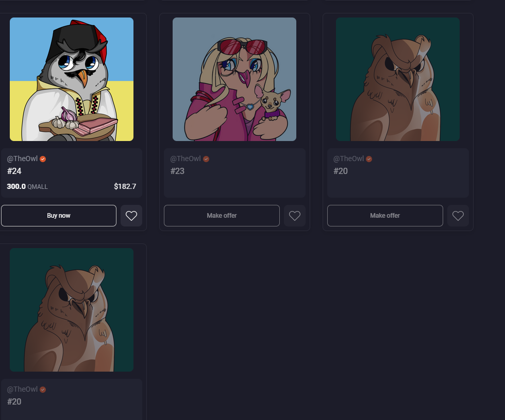
Task: Favorite owl #23 with the heart icon
Action: (295, 216)
